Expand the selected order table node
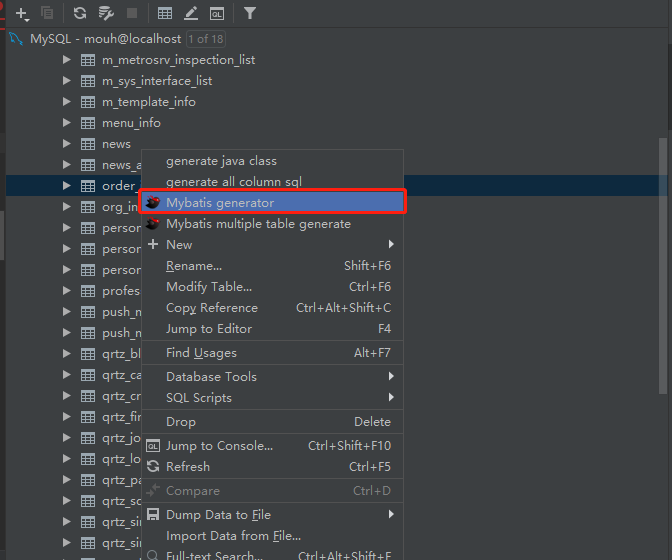This screenshot has height=560, width=672. (x=66, y=186)
